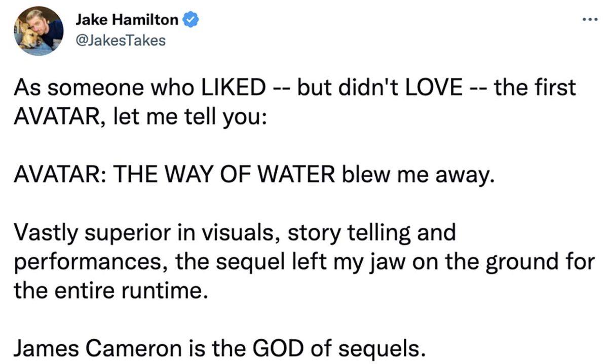Click the blue verified badge

click(190, 20)
